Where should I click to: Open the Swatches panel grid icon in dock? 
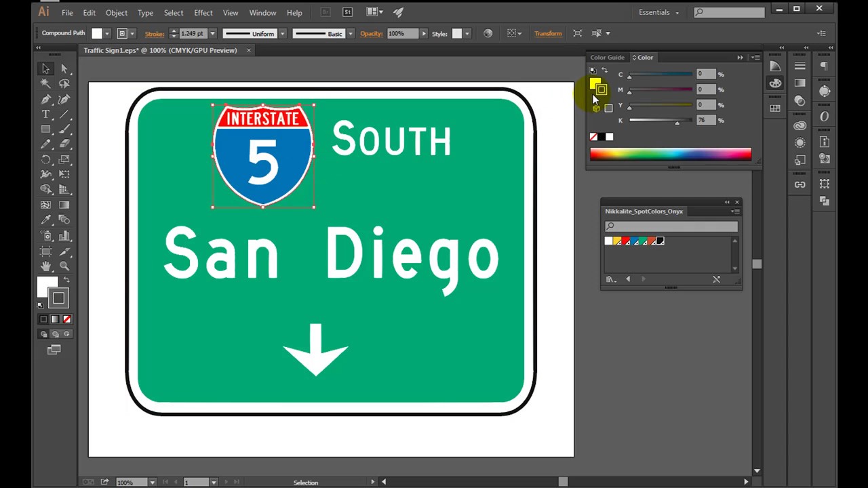(775, 108)
